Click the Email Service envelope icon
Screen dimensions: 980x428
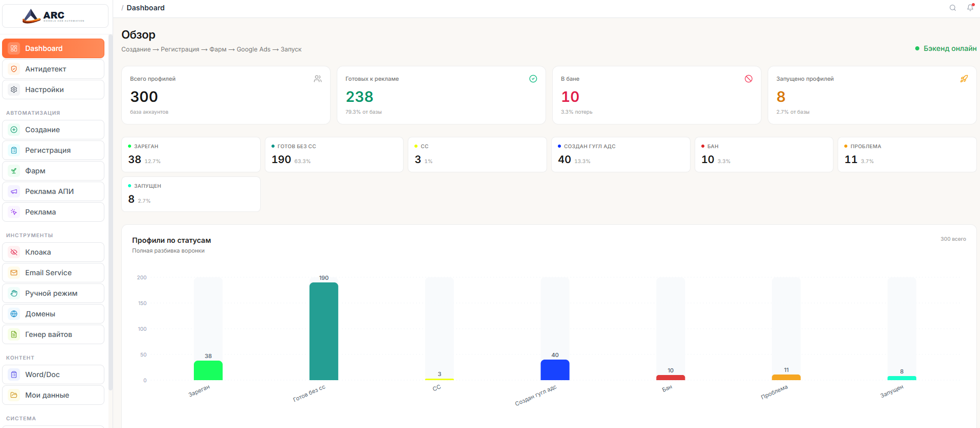coord(14,273)
